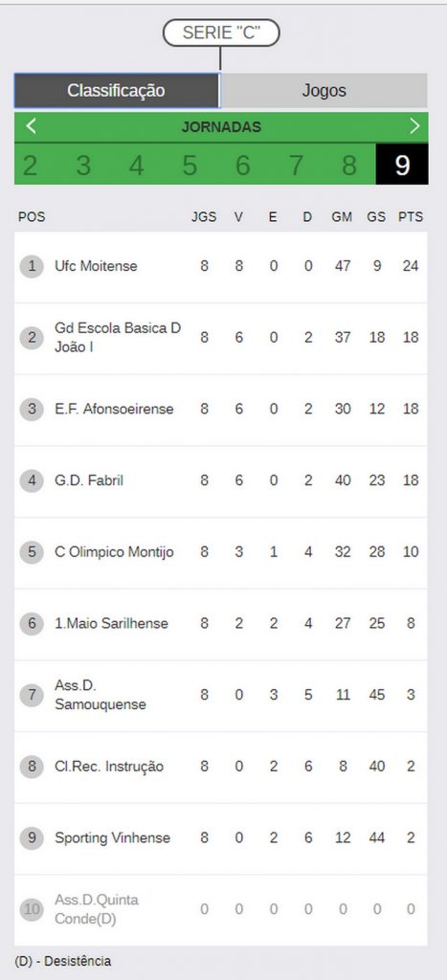Switch to the Jogos tab
Screen dimensions: 447x980
[x=324, y=91]
